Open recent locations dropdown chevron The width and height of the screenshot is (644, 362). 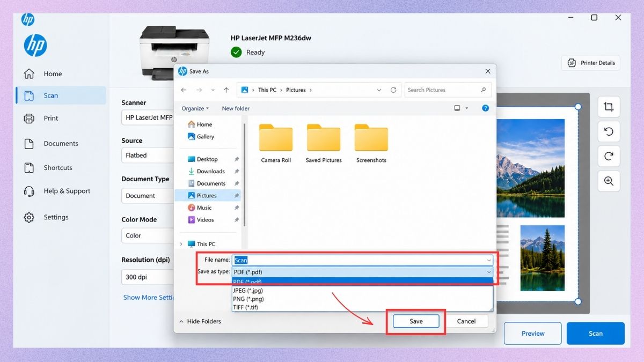point(213,90)
